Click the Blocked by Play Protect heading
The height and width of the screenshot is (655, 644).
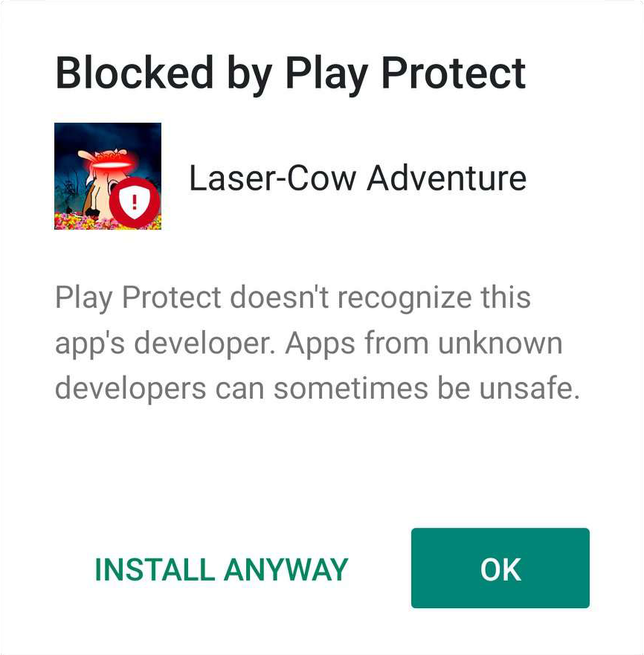tap(291, 74)
